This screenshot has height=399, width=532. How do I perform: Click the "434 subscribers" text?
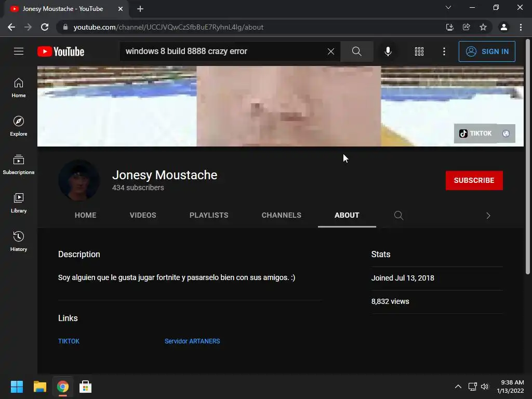[138, 188]
